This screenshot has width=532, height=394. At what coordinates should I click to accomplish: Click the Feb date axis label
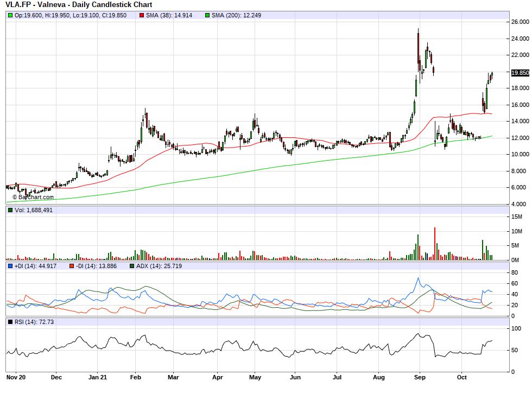(136, 377)
